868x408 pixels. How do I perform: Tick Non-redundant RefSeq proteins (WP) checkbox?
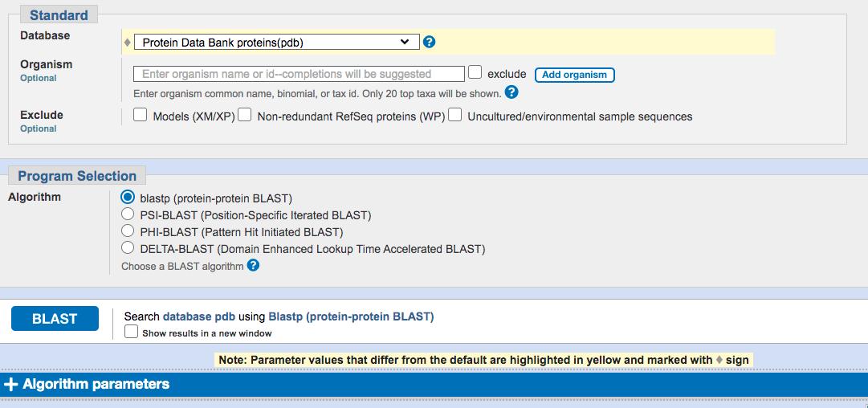245,116
